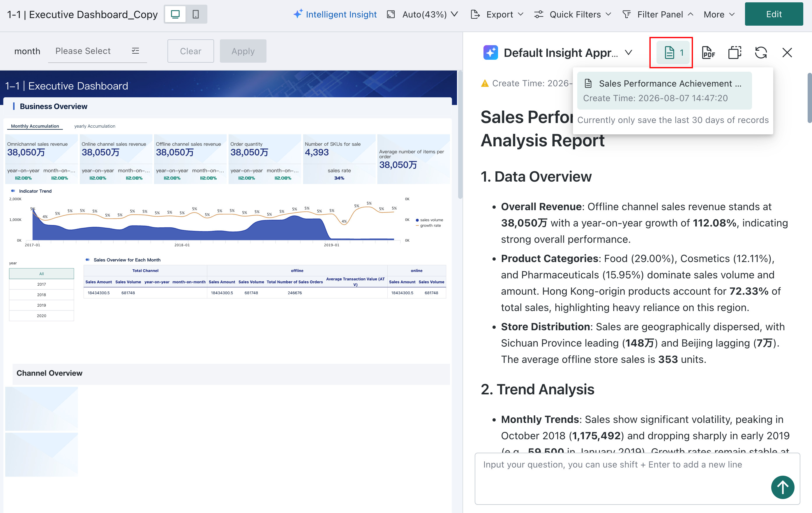812x513 pixels.
Task: Click the Order quantity card
Action: [x=265, y=159]
